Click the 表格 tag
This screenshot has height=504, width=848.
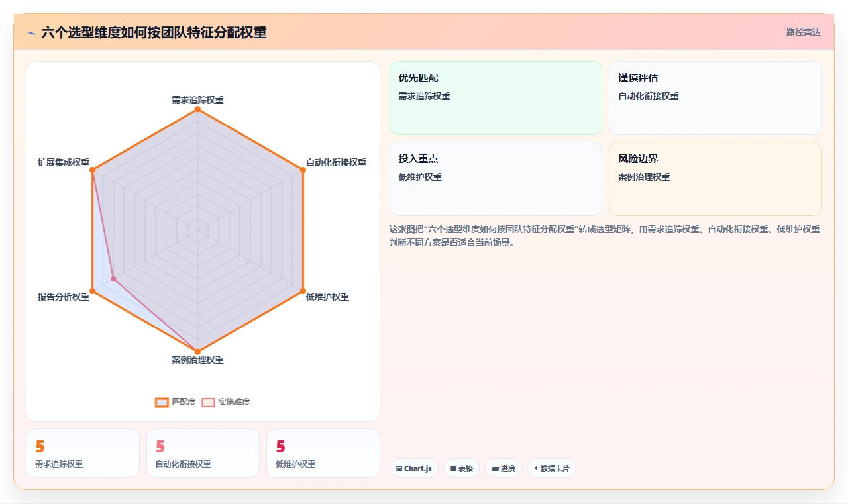[x=462, y=468]
